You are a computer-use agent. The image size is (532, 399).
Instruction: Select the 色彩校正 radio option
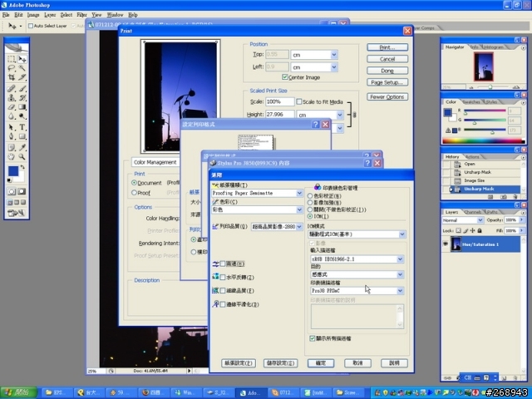310,196
